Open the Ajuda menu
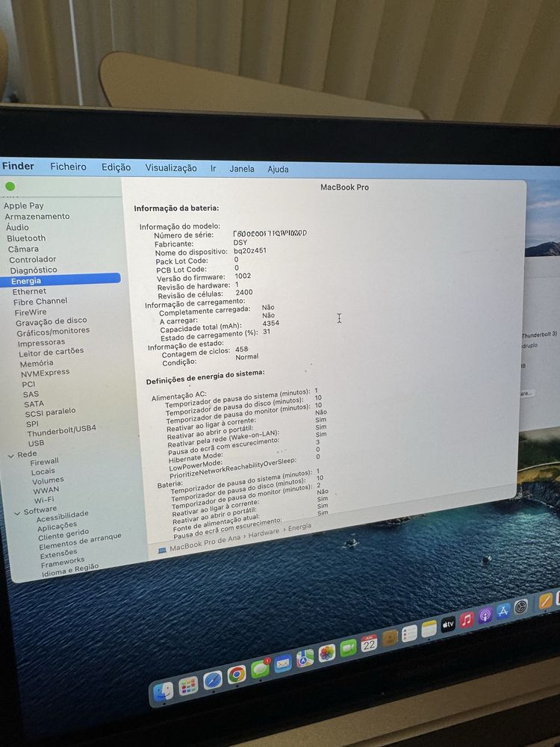Image resolution: width=560 pixels, height=747 pixels. (278, 169)
